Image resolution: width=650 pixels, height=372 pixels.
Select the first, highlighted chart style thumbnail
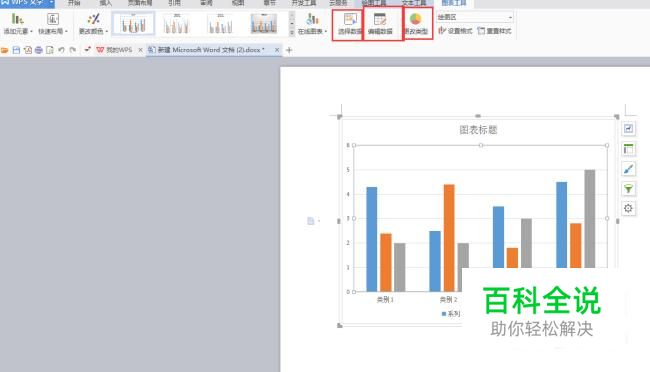click(x=133, y=24)
